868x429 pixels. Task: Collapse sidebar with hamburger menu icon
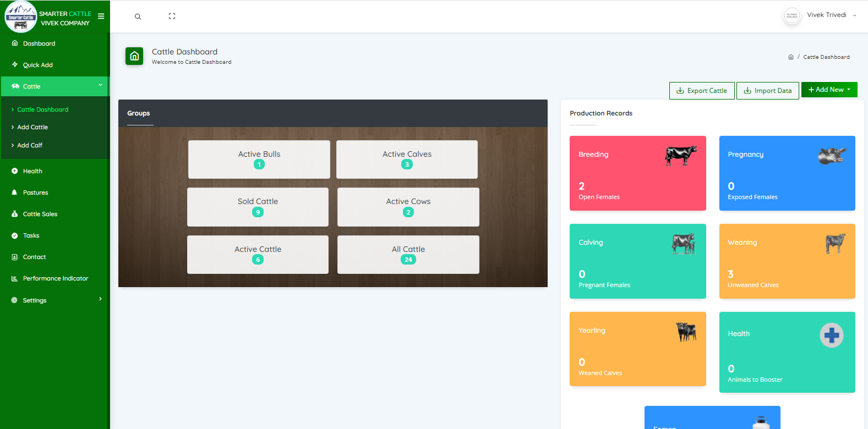pyautogui.click(x=101, y=16)
